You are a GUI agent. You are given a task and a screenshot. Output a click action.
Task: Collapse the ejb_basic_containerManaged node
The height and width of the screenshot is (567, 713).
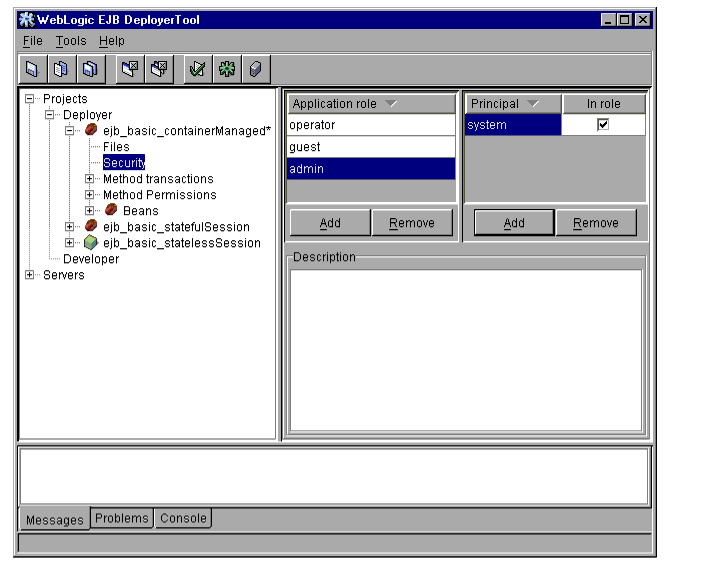click(x=70, y=130)
